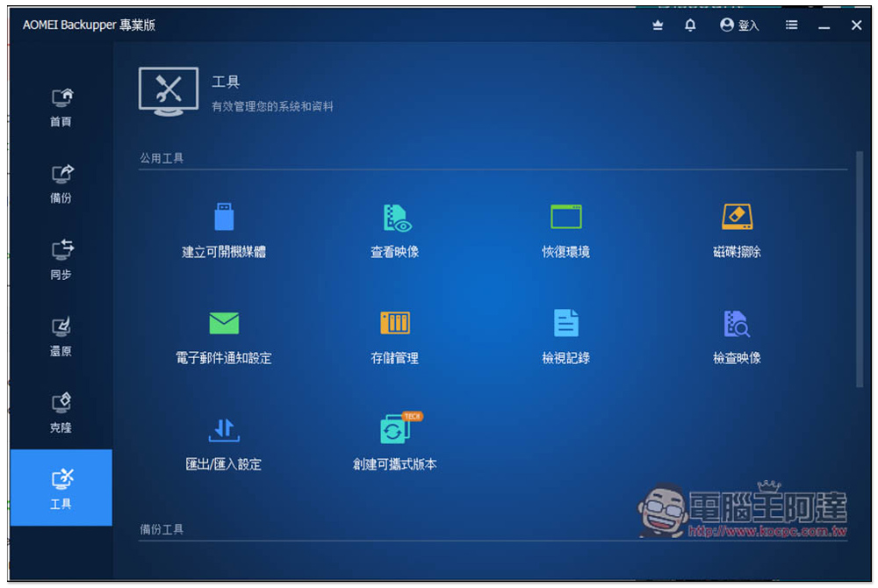
Task: Switch to the 同步 sync section
Action: [61, 260]
